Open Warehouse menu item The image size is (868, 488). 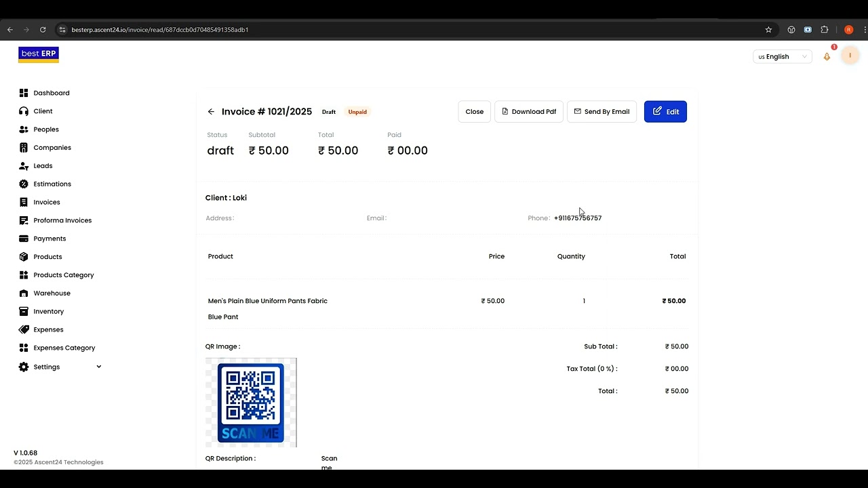(52, 293)
